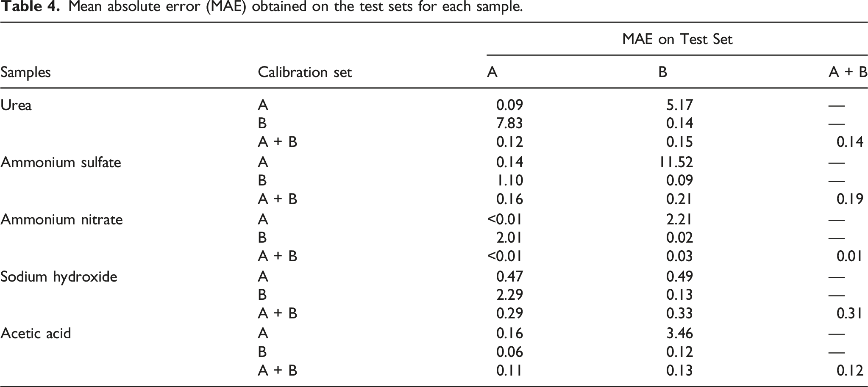Click the Ammonium sulfate row label

(x=61, y=162)
